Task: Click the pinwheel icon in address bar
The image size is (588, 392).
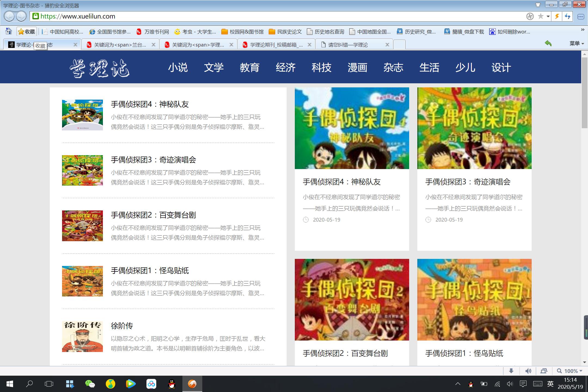Action: (x=530, y=16)
